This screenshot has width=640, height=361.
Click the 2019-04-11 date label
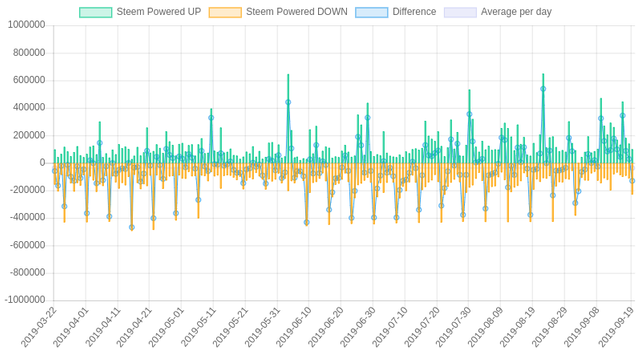pyautogui.click(x=103, y=328)
